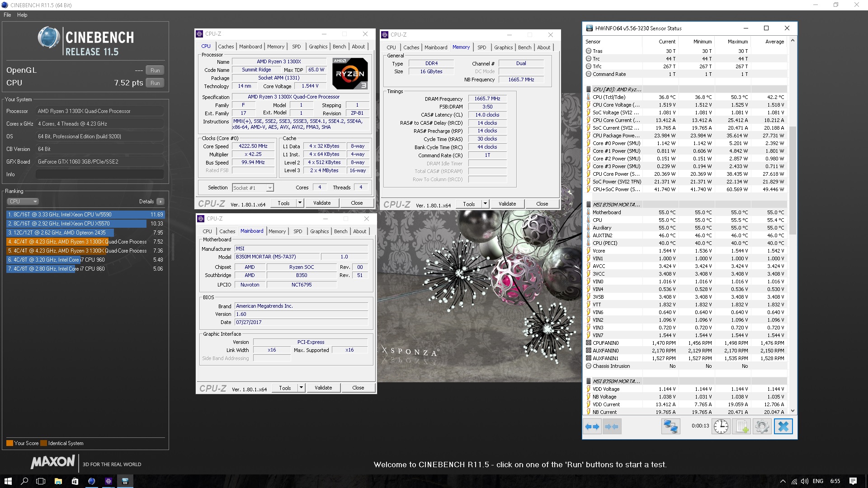Image resolution: width=868 pixels, height=488 pixels.
Task: Select CPU Package Power sensor row
Action: pos(685,136)
